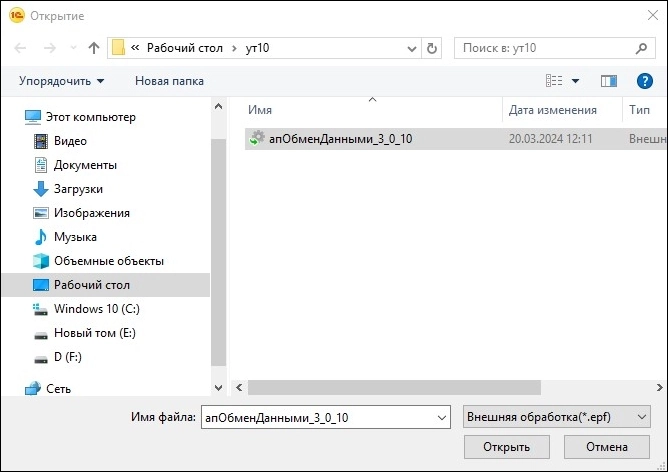
Task: Click the Изображения picture icon
Action: tap(41, 213)
